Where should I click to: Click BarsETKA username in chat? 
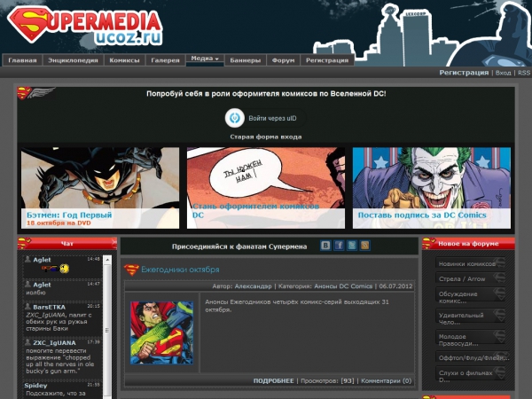point(49,307)
